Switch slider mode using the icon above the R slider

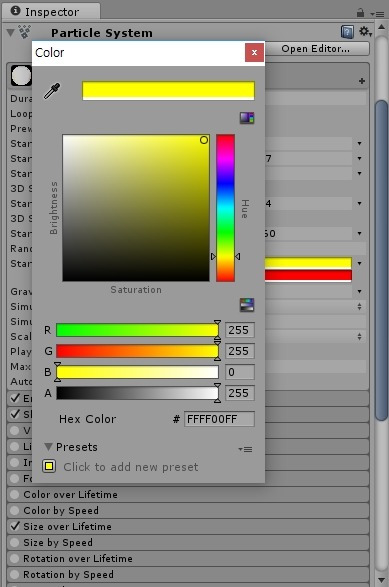247,305
